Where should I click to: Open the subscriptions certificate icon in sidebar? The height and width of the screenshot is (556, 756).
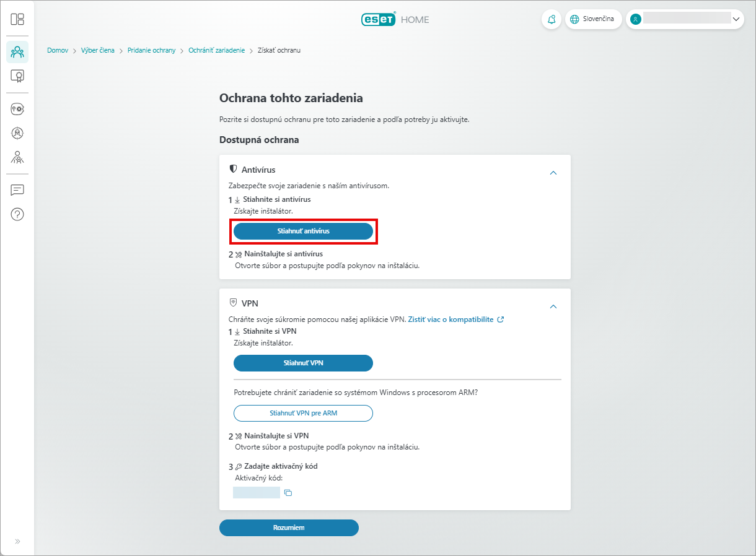coord(17,76)
